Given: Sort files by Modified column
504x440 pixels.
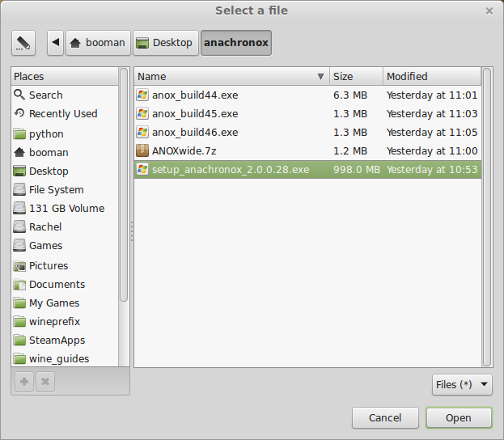Looking at the screenshot, I should coord(432,77).
